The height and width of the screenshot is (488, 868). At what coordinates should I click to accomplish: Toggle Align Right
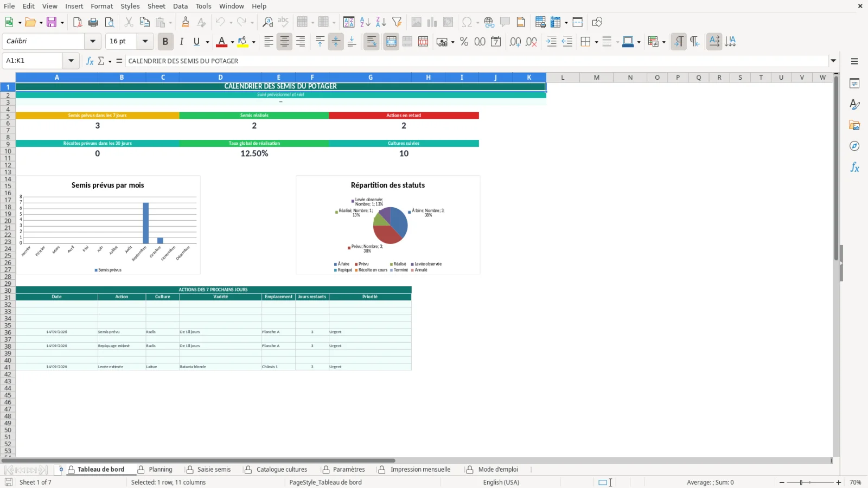301,42
